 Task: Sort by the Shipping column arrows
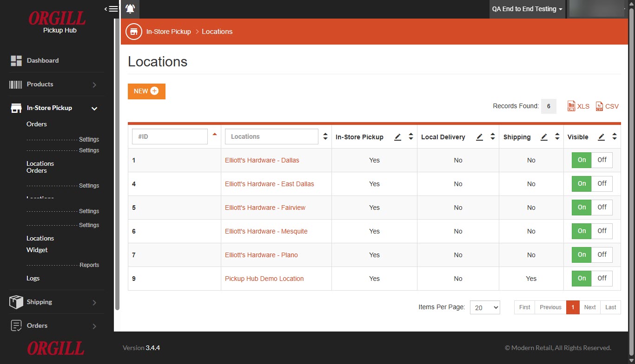pos(557,137)
